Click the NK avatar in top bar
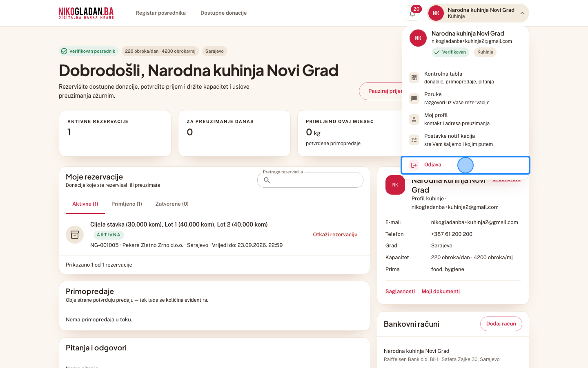The image size is (588, 368). (x=436, y=13)
